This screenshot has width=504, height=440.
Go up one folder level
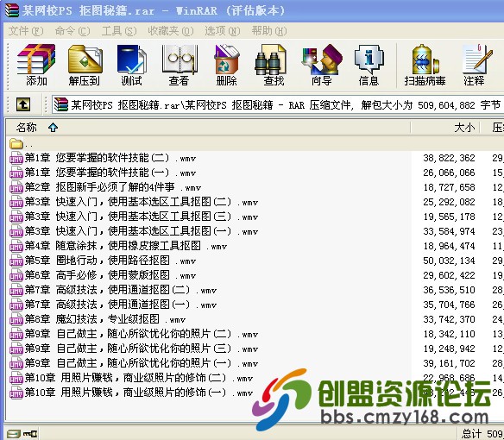click(x=23, y=104)
